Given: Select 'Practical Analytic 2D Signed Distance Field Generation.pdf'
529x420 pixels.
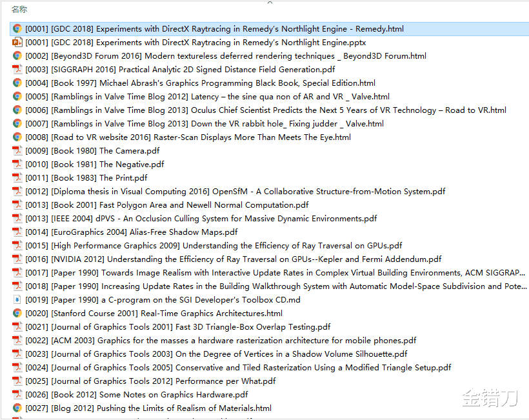Looking at the screenshot, I should [180, 69].
